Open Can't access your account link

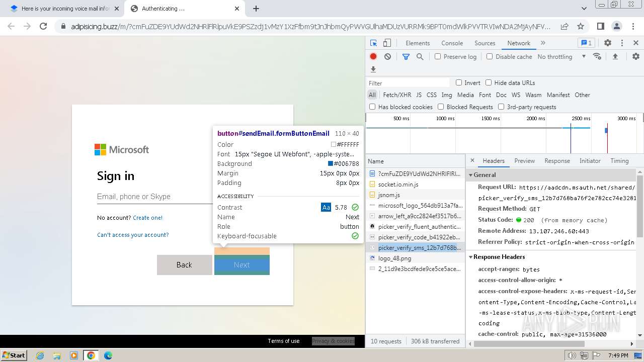pos(133,235)
